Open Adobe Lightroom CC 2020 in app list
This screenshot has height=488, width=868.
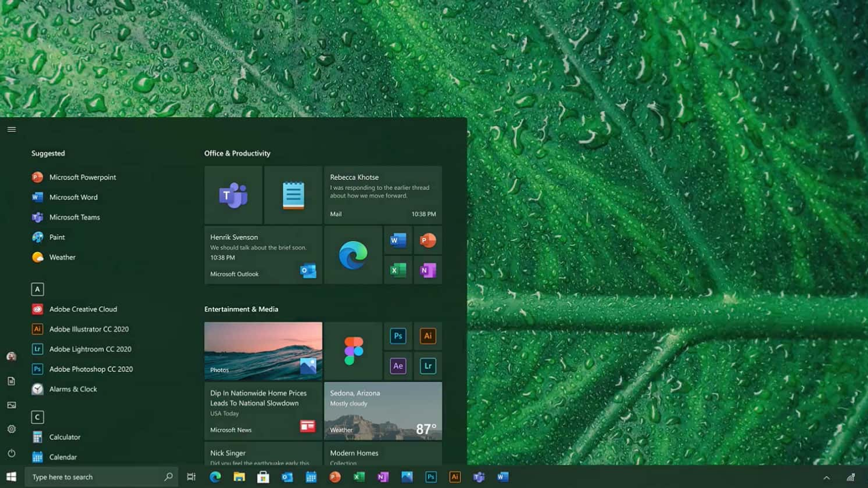[81, 349]
